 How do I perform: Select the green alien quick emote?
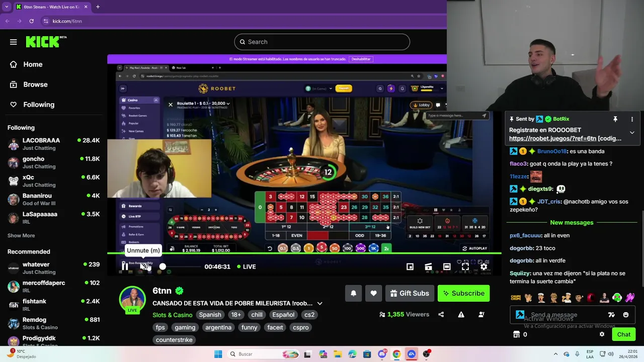tap(617, 298)
